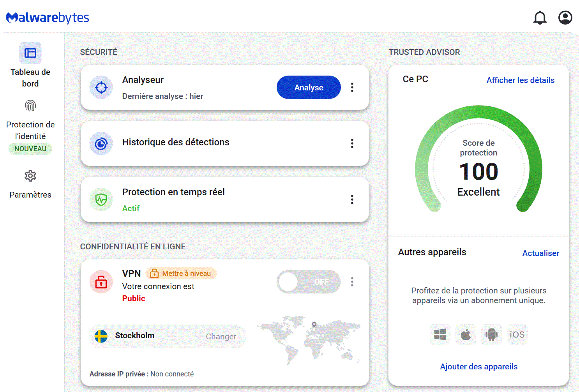Open Analyseur three-dot options menu
The image size is (579, 392).
tap(352, 87)
